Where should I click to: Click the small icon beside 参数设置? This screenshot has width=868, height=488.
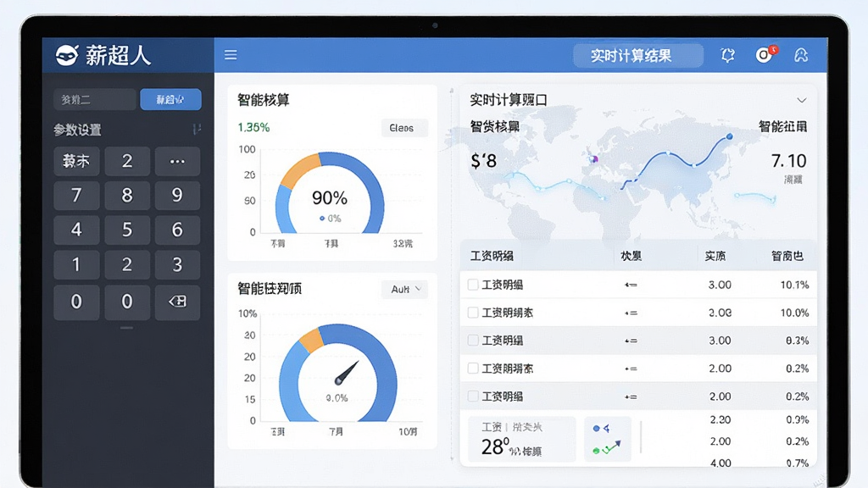click(196, 130)
